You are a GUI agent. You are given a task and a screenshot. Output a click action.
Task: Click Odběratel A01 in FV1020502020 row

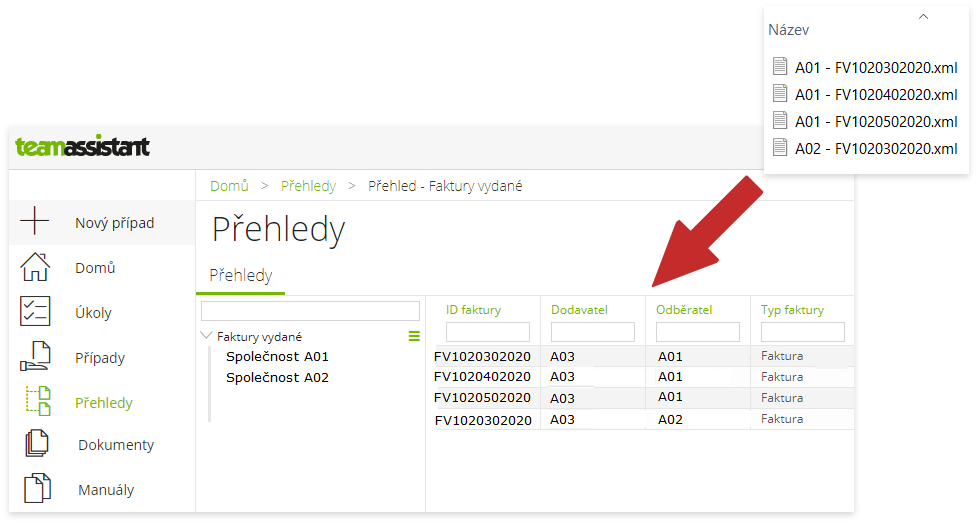671,397
